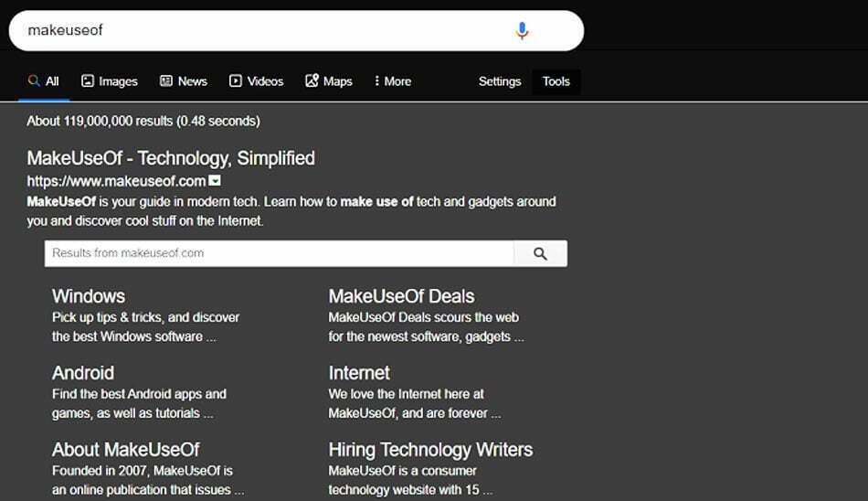Viewport: 868px width, 501px height.
Task: Click the text 'Find the best Android apps and'
Action: pyautogui.click(x=139, y=394)
